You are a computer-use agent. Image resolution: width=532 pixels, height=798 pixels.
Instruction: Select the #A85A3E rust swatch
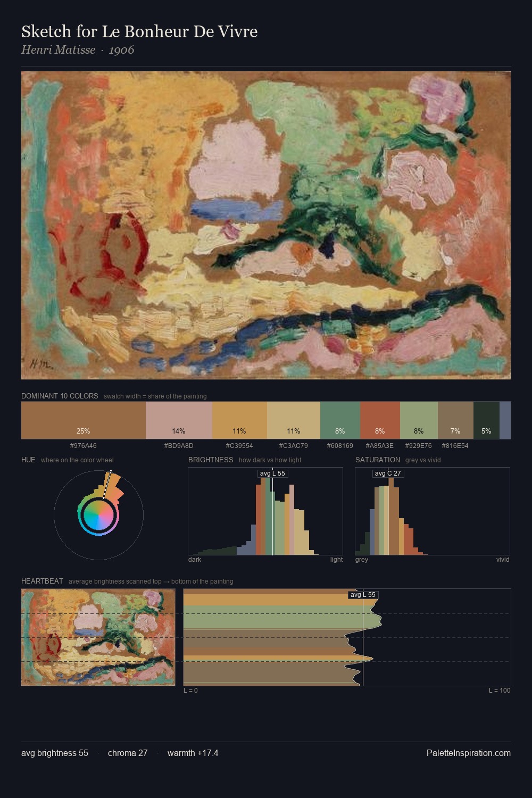pyautogui.click(x=380, y=420)
